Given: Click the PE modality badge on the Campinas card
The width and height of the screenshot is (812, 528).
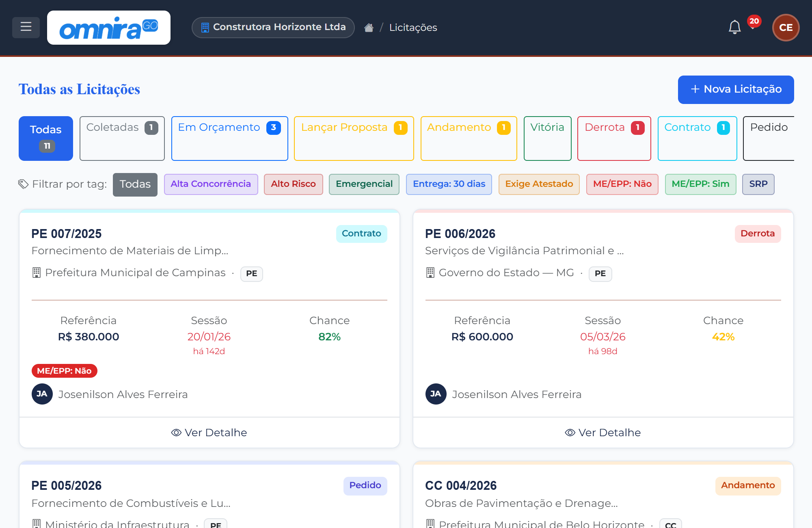Looking at the screenshot, I should pyautogui.click(x=252, y=274).
